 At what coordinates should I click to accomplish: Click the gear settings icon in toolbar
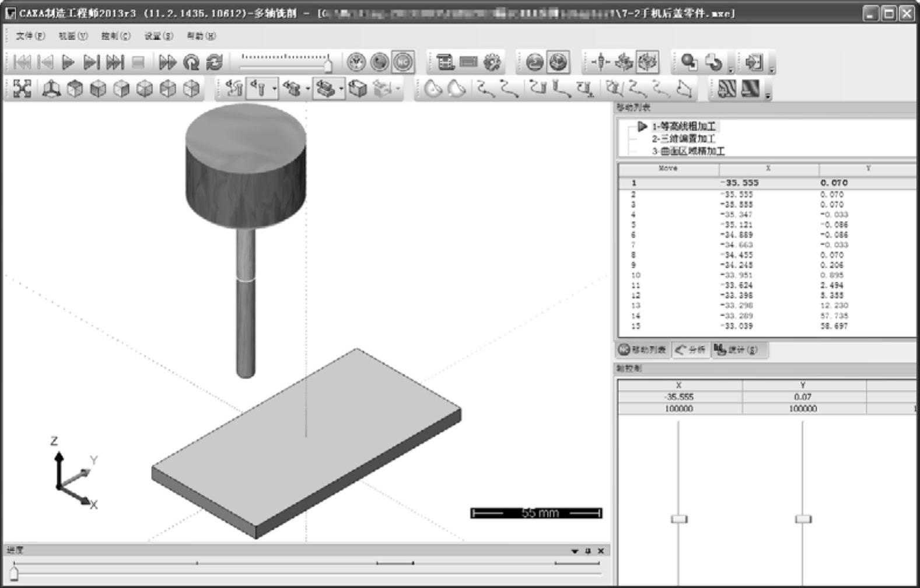point(492,62)
